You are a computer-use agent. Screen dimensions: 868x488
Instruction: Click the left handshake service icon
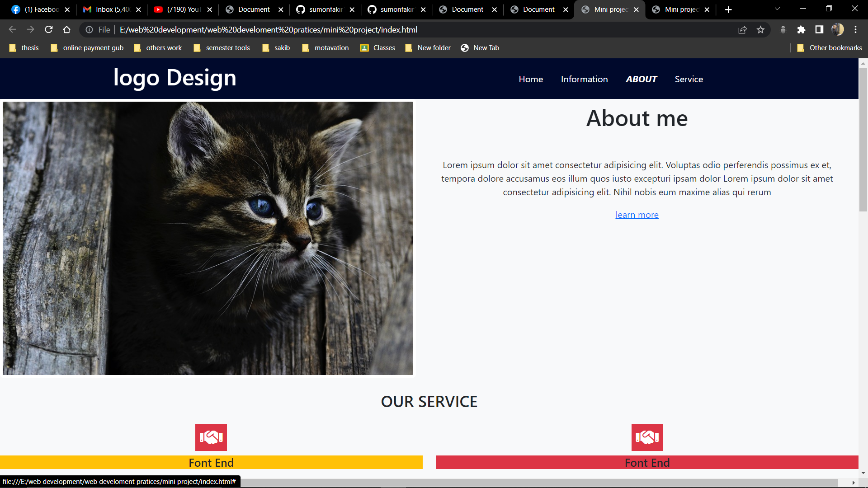pyautogui.click(x=211, y=437)
